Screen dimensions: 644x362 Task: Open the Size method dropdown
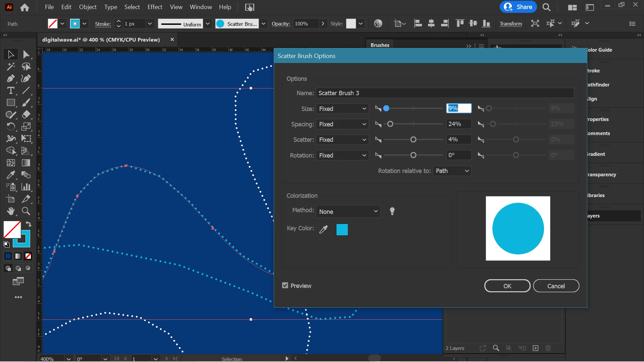(342, 109)
